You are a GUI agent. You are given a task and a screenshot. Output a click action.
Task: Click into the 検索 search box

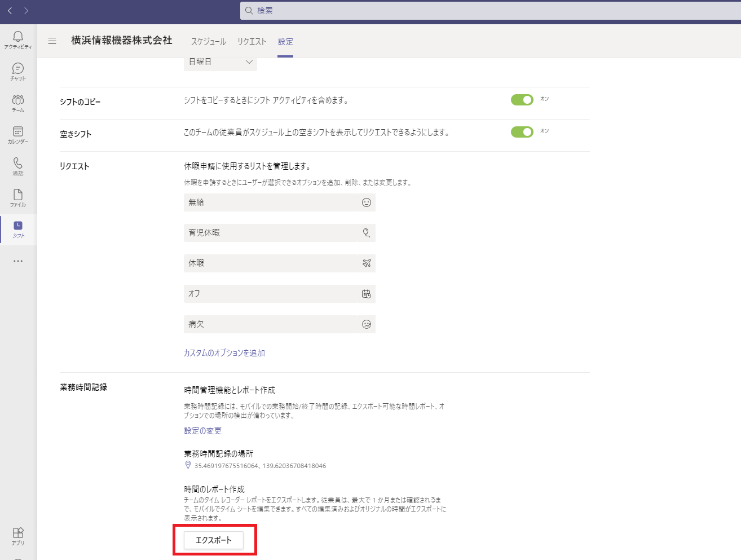point(491,11)
